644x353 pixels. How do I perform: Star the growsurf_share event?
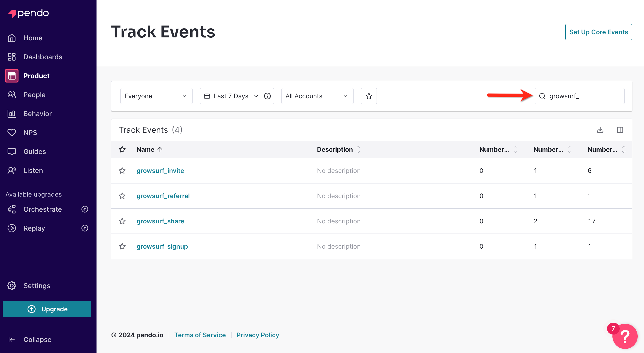(122, 221)
